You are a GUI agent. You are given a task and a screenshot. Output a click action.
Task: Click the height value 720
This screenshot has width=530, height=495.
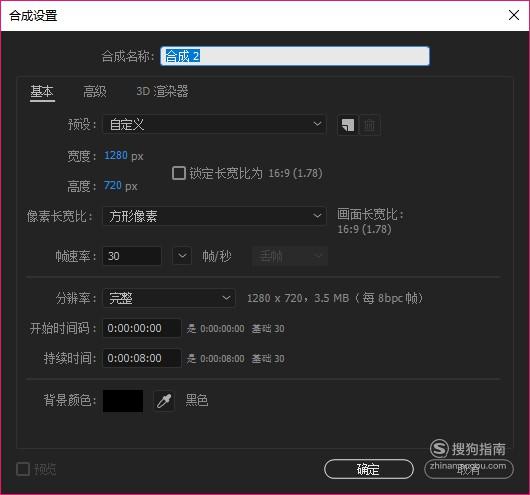pos(113,186)
